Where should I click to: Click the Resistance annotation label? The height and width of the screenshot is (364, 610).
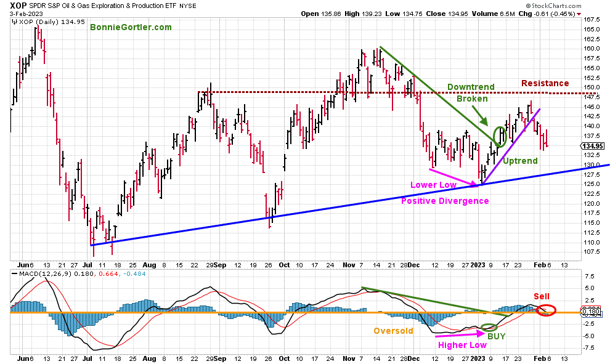pyautogui.click(x=545, y=83)
